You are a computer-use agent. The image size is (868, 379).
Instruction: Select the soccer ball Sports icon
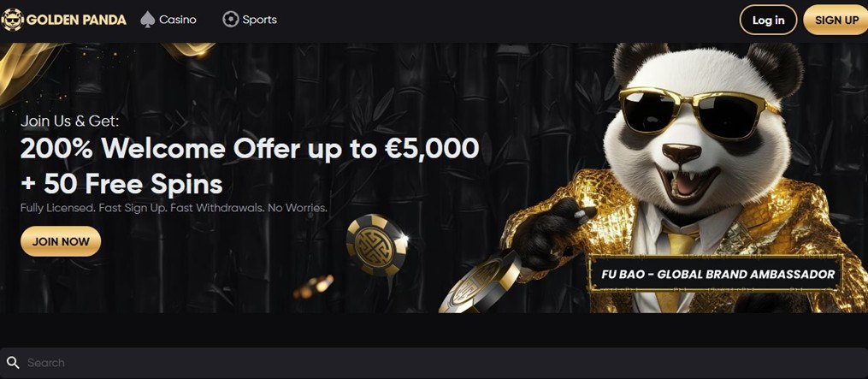point(230,20)
